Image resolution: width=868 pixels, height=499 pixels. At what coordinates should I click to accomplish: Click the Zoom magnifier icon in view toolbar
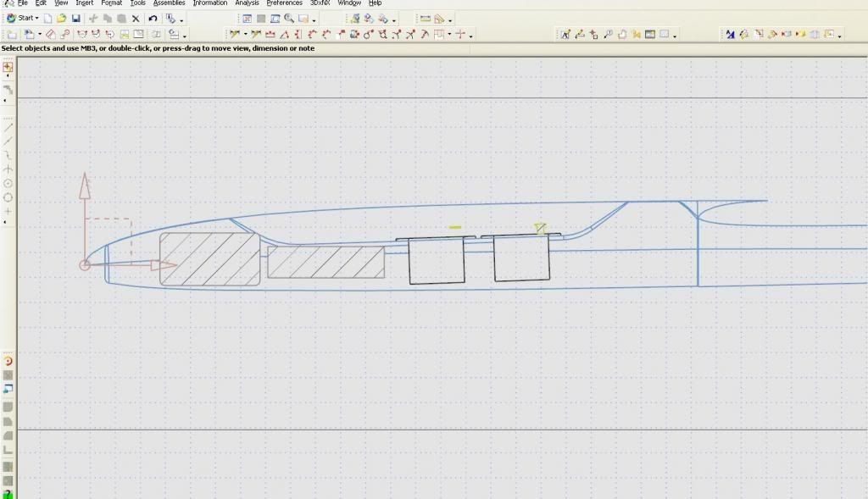(289, 19)
